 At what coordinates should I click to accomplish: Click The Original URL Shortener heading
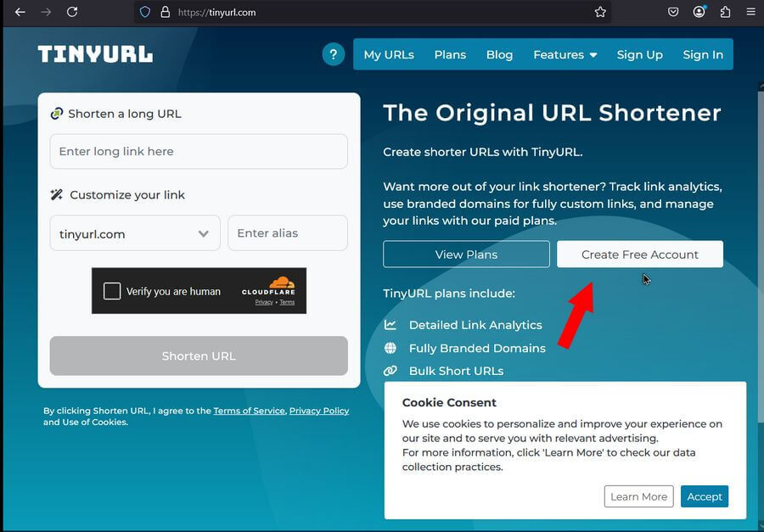click(552, 113)
